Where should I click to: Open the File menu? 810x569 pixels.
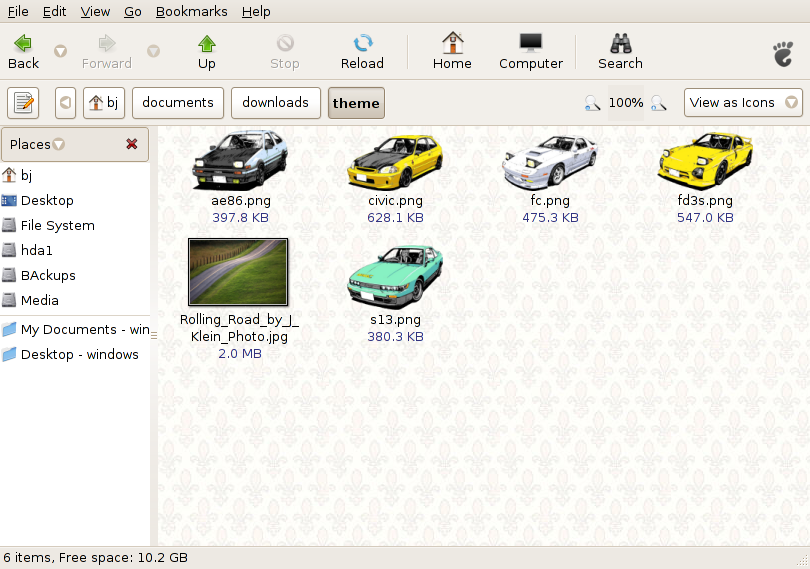18,11
